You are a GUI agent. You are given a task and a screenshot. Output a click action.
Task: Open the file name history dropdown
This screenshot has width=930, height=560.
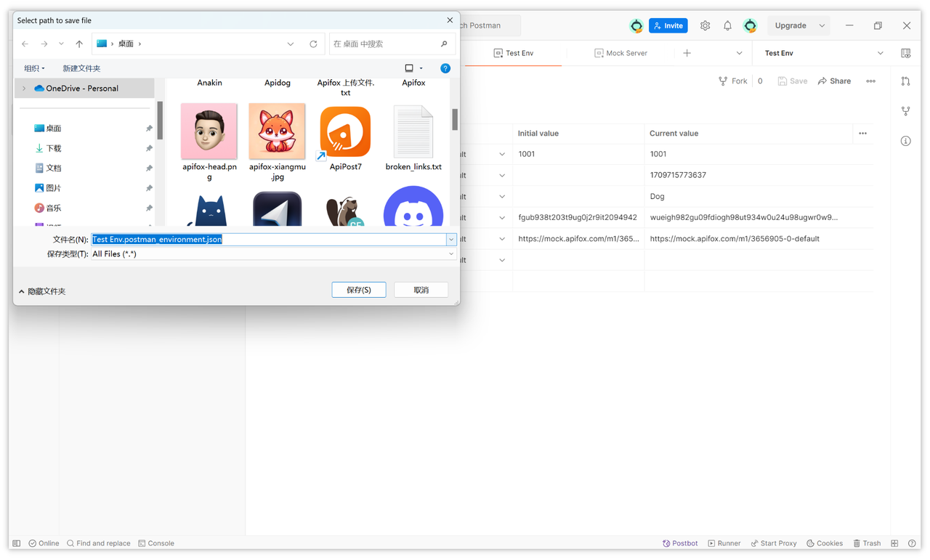(451, 240)
